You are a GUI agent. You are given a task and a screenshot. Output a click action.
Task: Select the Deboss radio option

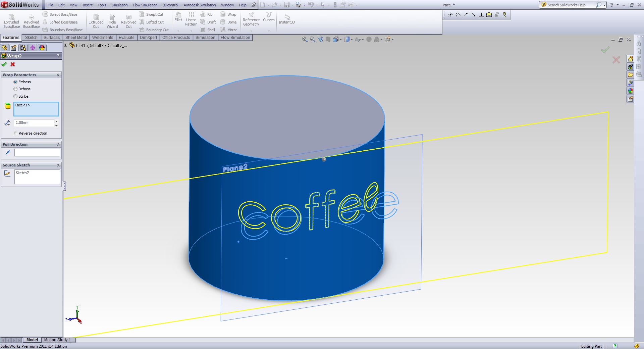coord(15,89)
